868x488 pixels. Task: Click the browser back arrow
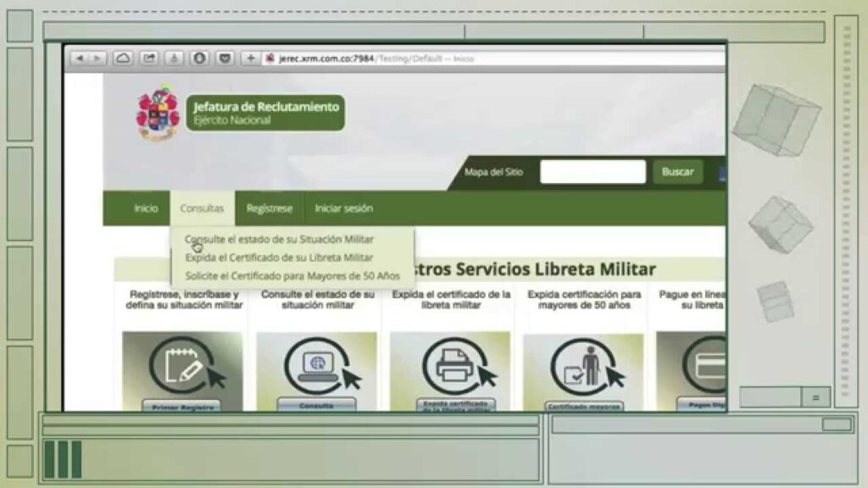coord(80,58)
